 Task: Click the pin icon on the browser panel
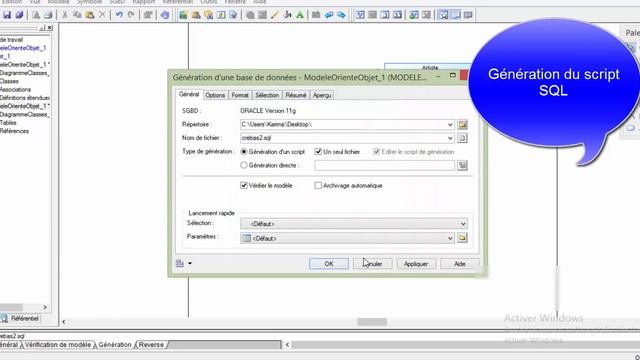point(42,28)
